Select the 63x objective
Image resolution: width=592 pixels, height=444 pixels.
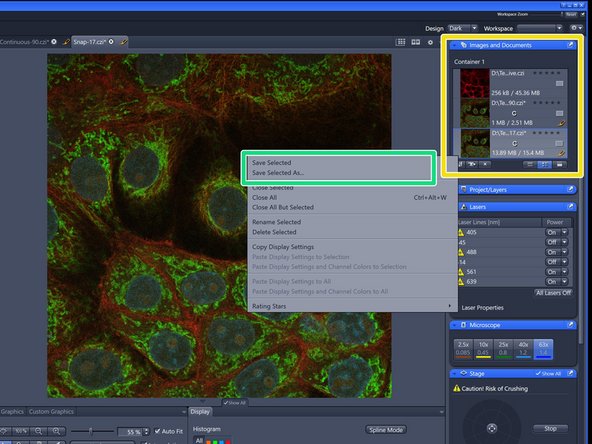coord(543,348)
